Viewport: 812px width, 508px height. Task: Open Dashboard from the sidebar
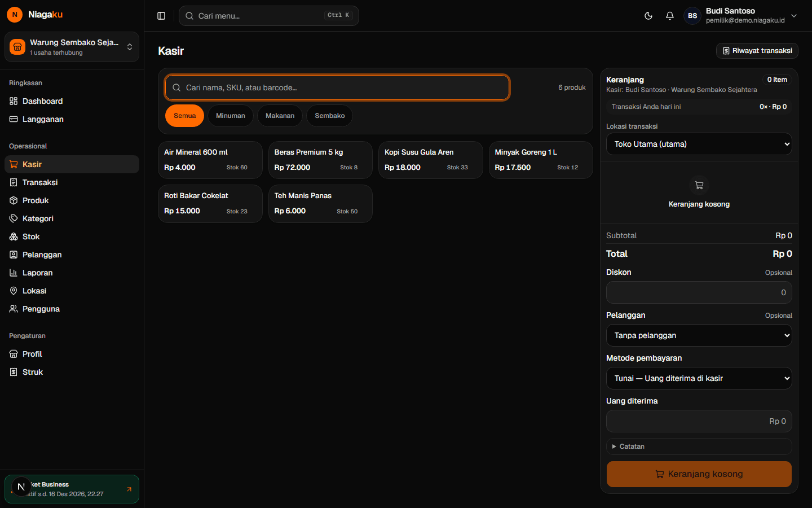(x=72, y=101)
